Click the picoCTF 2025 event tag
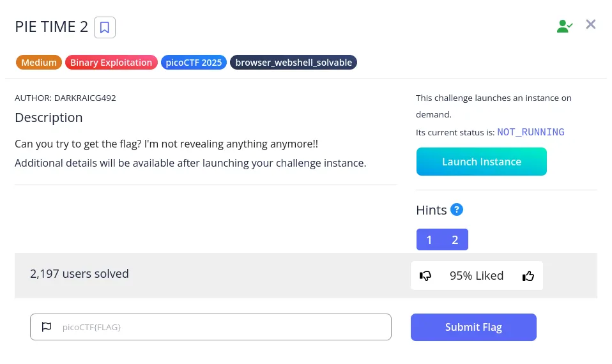Image resolution: width=612 pixels, height=364 pixels. 194,63
